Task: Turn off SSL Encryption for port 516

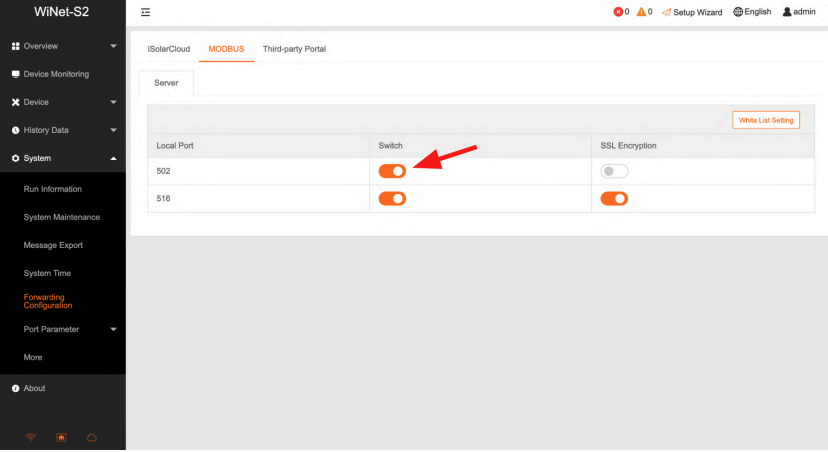Action: (x=614, y=199)
